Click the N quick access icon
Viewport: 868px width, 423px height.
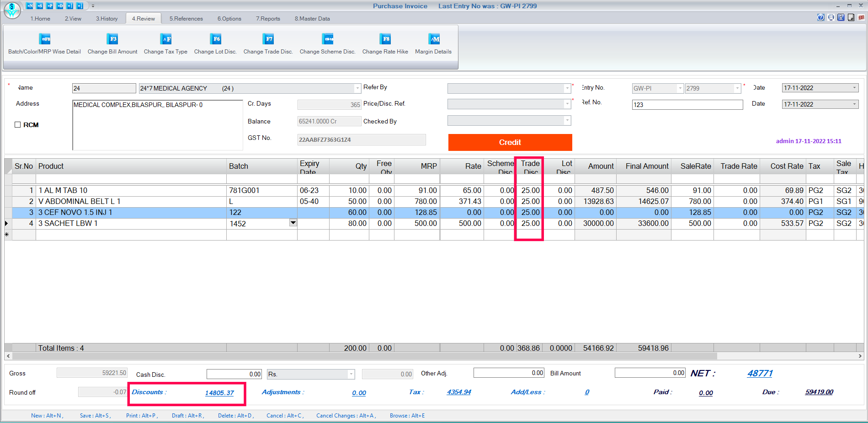(30, 6)
